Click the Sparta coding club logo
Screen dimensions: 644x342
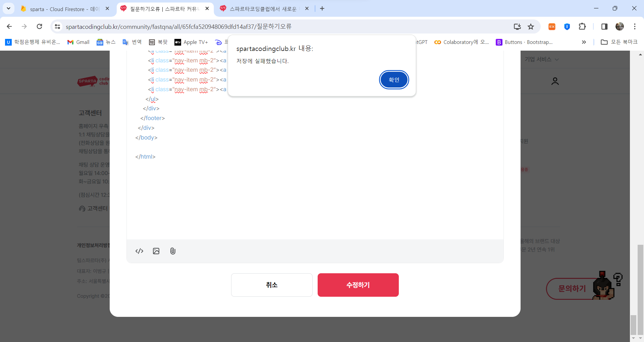tap(93, 81)
